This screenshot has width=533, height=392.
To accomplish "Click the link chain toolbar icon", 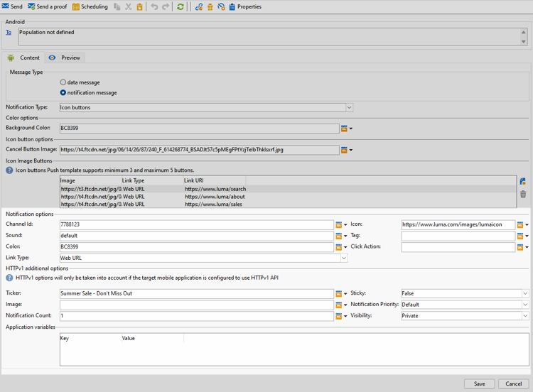I will click(x=199, y=6).
